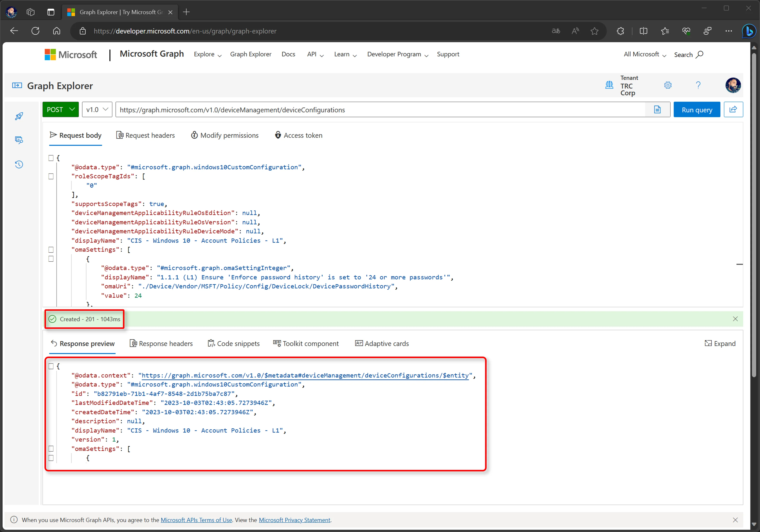Expand Learn menu in header

click(345, 54)
